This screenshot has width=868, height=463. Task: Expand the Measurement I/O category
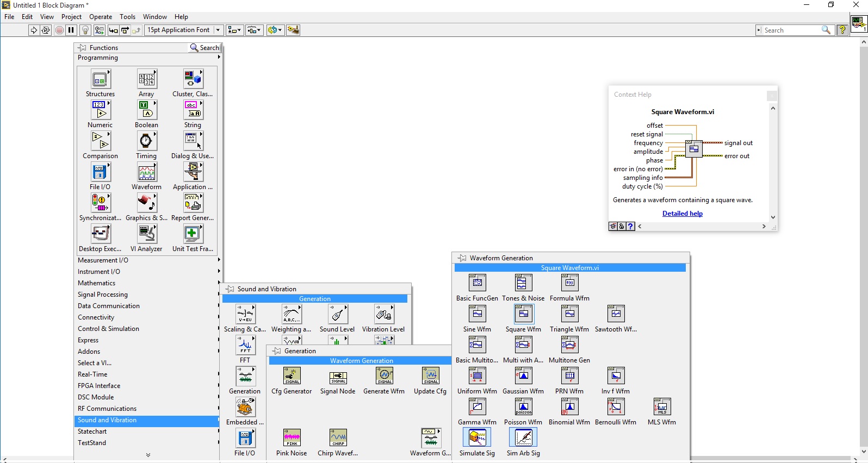pos(148,260)
